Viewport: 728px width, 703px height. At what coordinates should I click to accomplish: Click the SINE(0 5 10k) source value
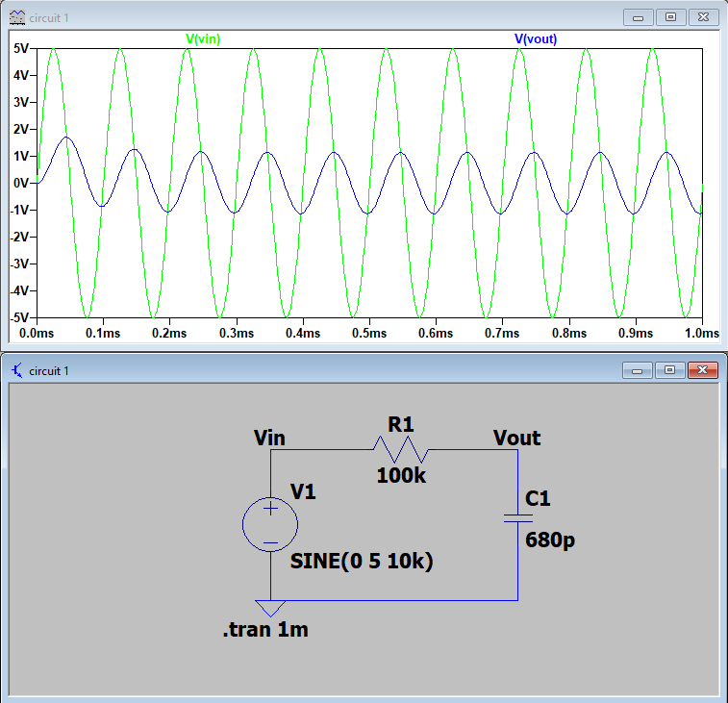pos(362,562)
